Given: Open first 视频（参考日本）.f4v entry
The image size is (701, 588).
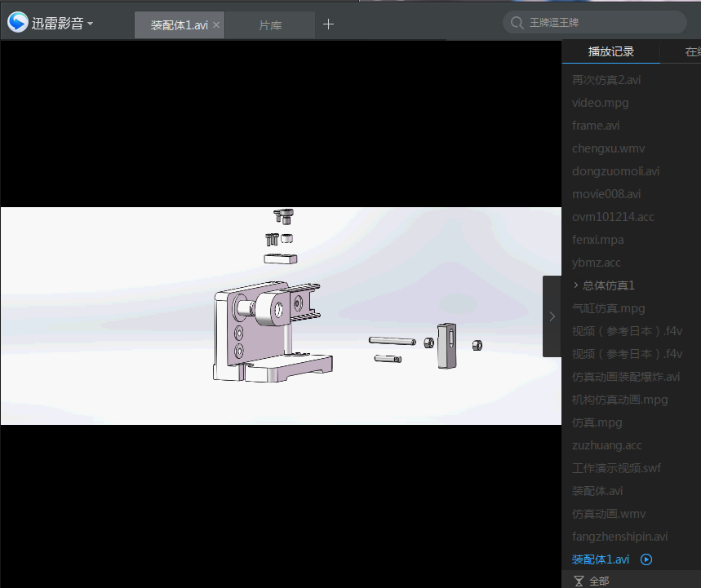Looking at the screenshot, I should point(627,331).
